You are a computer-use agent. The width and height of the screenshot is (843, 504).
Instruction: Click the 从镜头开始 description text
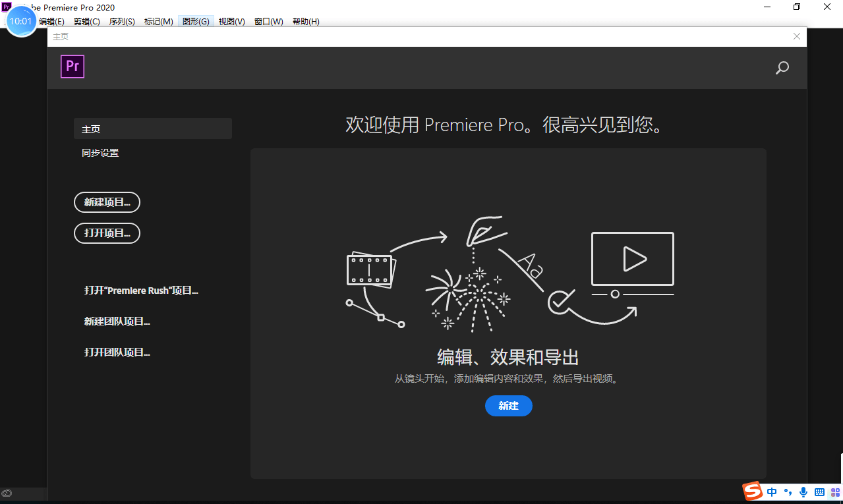[508, 379]
